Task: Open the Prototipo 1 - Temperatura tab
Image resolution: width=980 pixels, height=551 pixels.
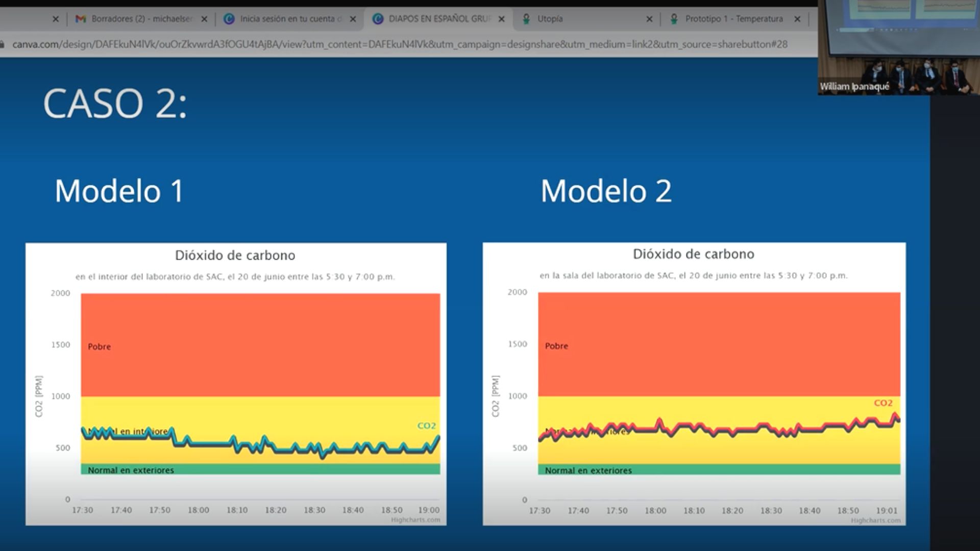Action: click(733, 19)
